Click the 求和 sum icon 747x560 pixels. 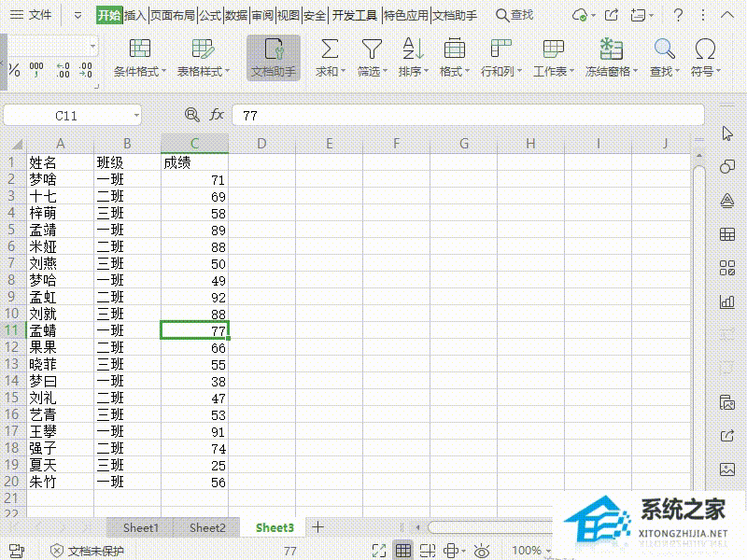[x=330, y=49]
